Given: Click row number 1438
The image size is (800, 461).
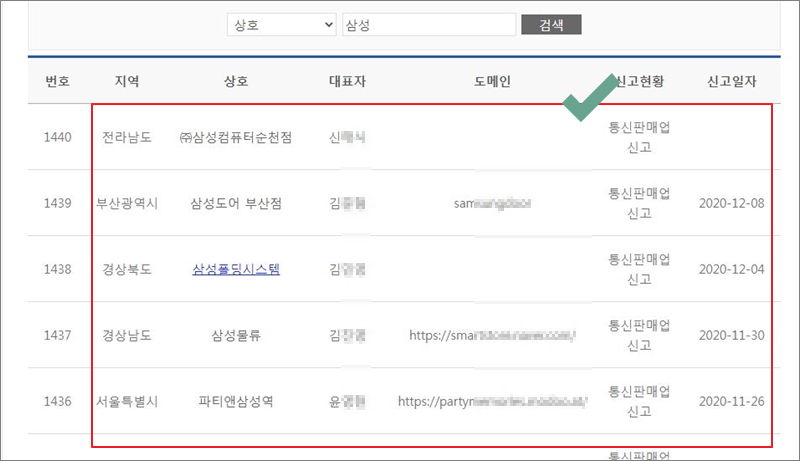Looking at the screenshot, I should 57,269.
